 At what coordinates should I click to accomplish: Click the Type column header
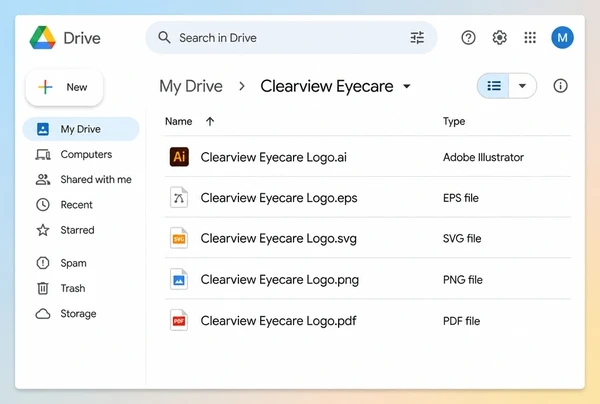[x=454, y=121]
